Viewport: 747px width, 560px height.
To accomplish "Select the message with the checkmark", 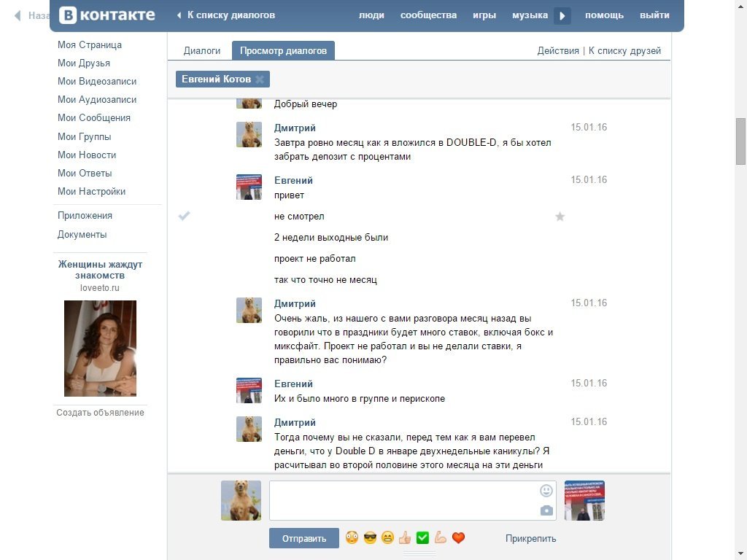I will pyautogui.click(x=185, y=216).
